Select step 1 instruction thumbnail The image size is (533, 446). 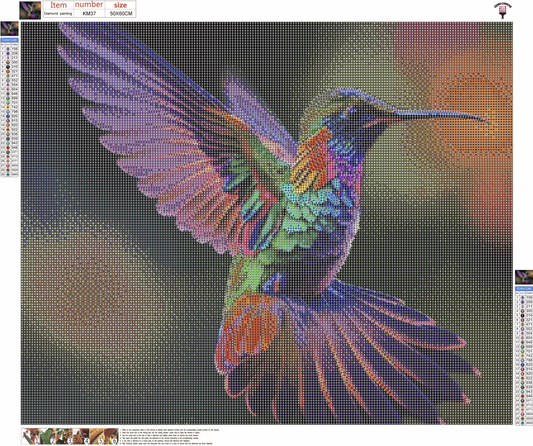click(x=31, y=436)
